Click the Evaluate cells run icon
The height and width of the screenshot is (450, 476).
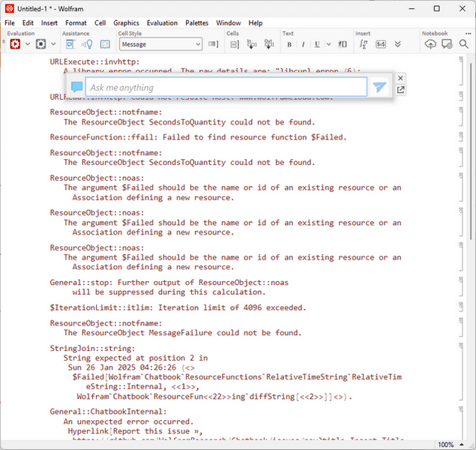(14, 44)
